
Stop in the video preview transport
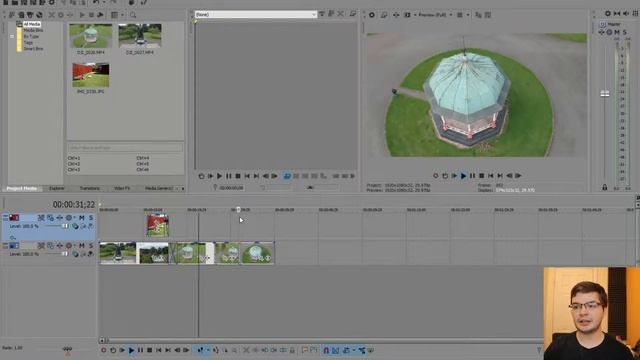point(481,176)
